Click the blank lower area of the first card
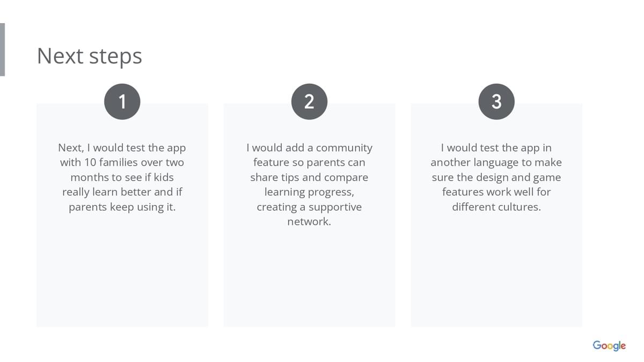The width and height of the screenshot is (644, 362). click(122, 274)
